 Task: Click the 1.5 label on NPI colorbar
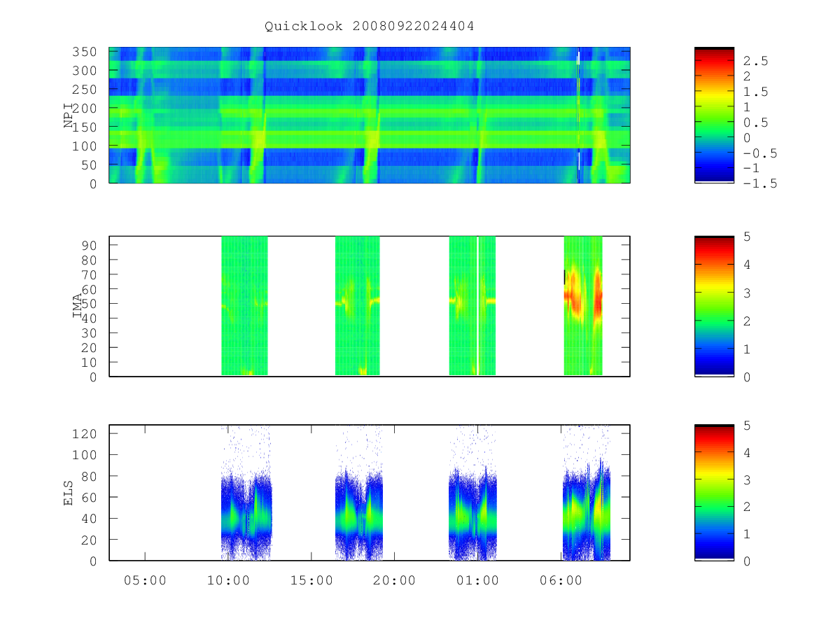point(755,92)
